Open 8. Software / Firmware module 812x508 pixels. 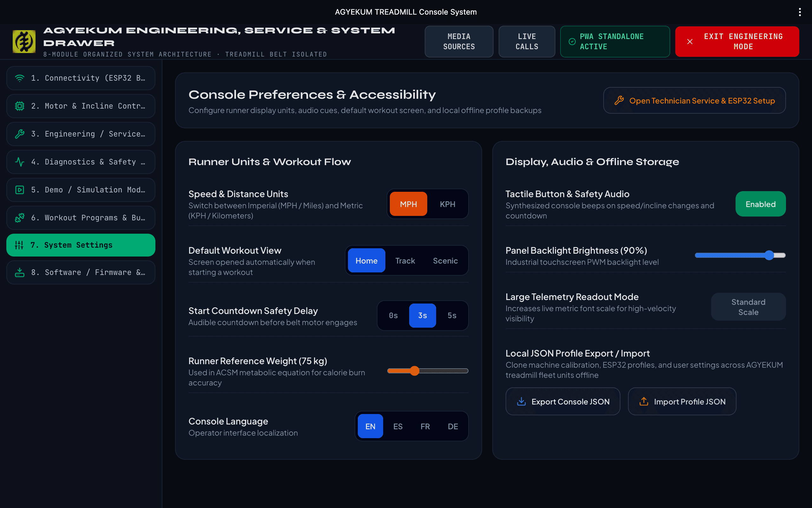point(81,272)
